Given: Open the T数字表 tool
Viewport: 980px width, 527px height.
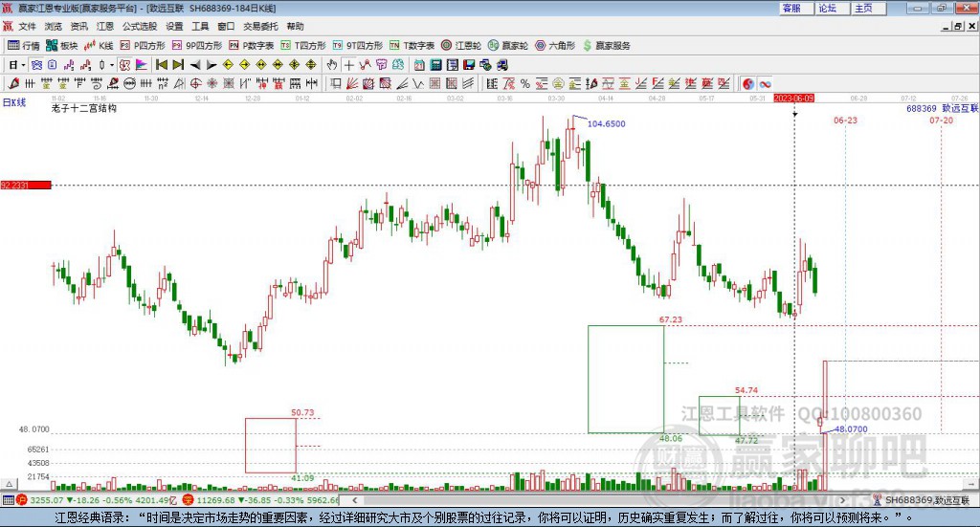Looking at the screenshot, I should coord(412,46).
